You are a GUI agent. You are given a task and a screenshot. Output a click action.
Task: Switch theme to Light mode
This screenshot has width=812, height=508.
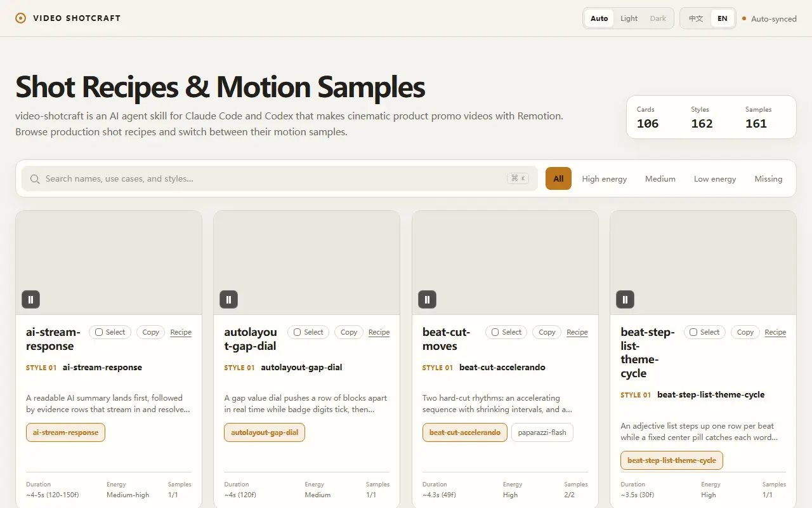click(629, 18)
